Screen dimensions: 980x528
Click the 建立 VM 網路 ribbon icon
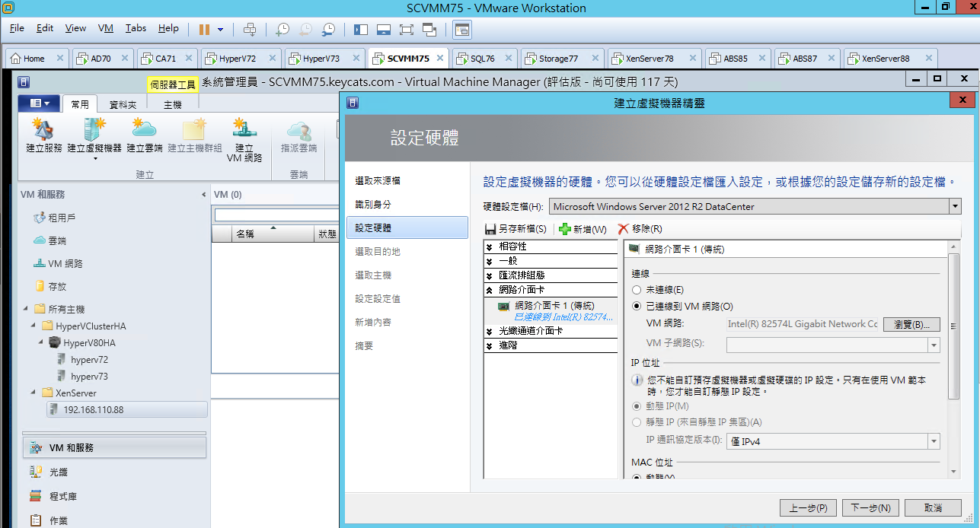pyautogui.click(x=244, y=140)
